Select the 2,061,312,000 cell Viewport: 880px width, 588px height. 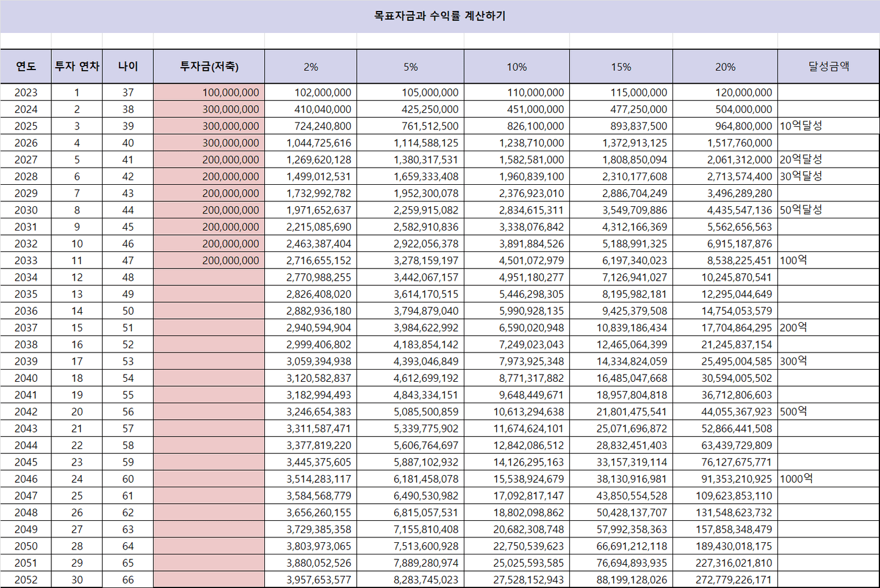tap(725, 159)
